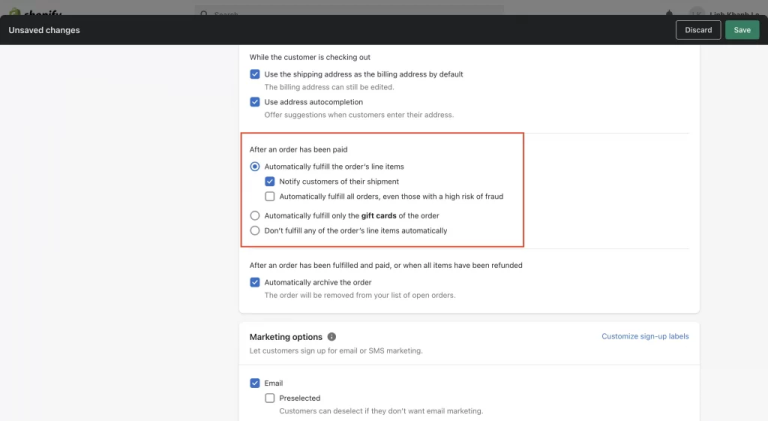Click the Marketing options heading
Viewport: 768px width, 421px height.
(x=285, y=337)
